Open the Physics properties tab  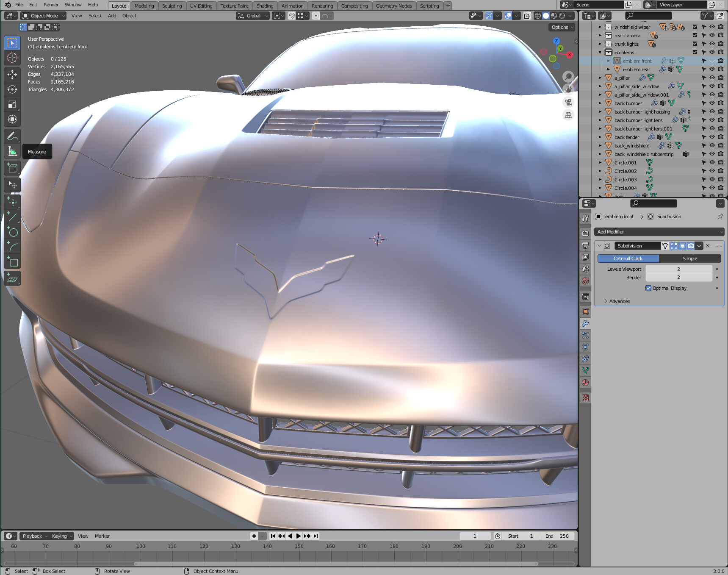coord(585,347)
